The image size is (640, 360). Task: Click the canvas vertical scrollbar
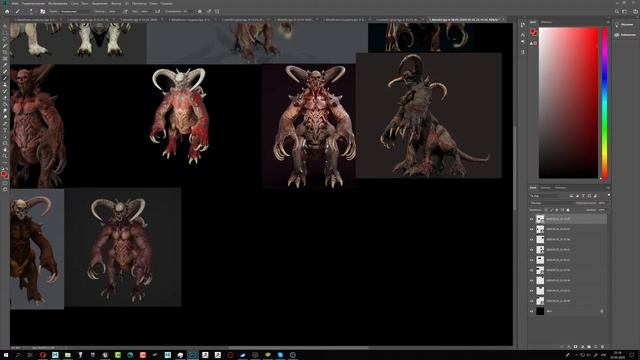pyautogui.click(x=515, y=167)
